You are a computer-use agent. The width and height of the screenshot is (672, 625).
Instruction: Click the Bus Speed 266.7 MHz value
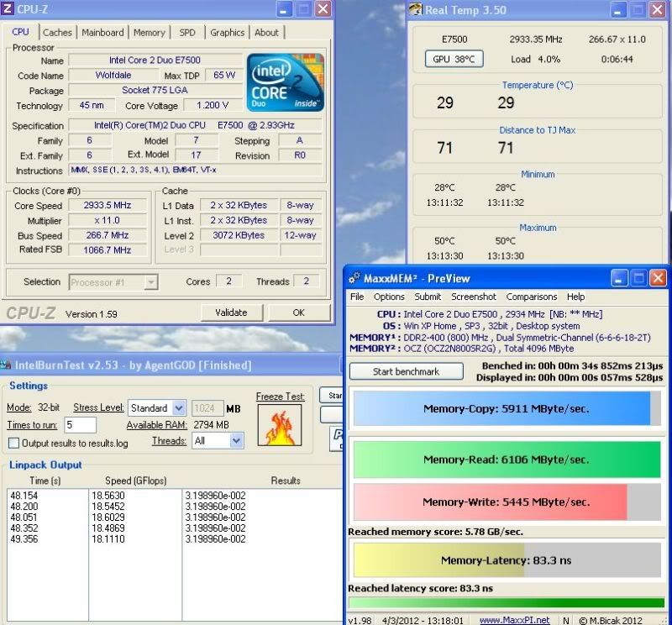[x=108, y=235]
